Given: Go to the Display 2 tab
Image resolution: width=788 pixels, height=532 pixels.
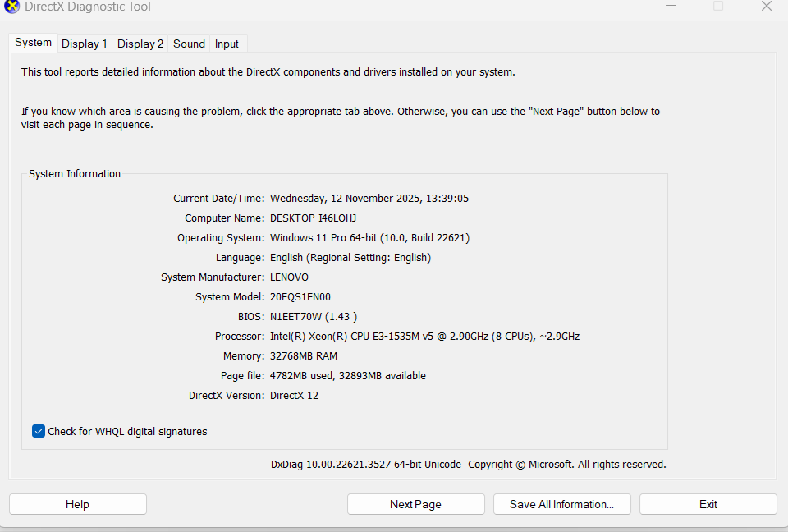Looking at the screenshot, I should pos(140,44).
